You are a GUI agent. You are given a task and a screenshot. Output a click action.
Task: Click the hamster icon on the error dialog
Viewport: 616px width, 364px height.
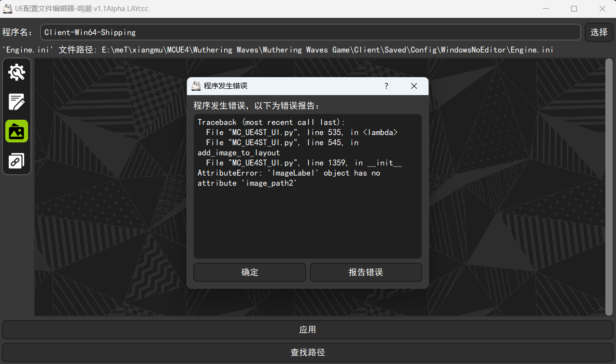pyautogui.click(x=196, y=85)
